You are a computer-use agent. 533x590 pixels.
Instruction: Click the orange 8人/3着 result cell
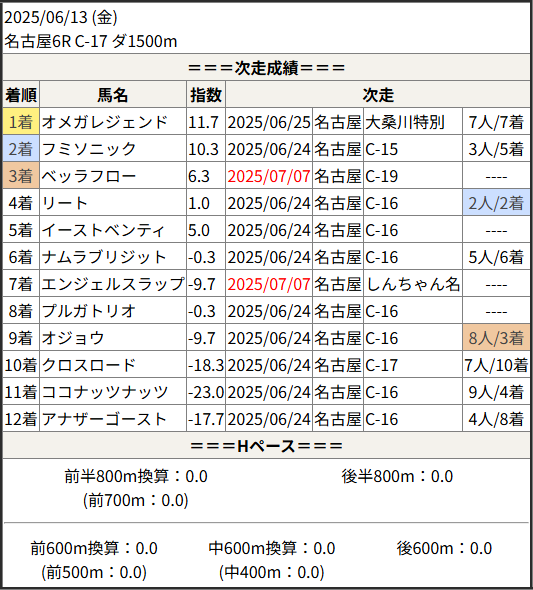496,338
